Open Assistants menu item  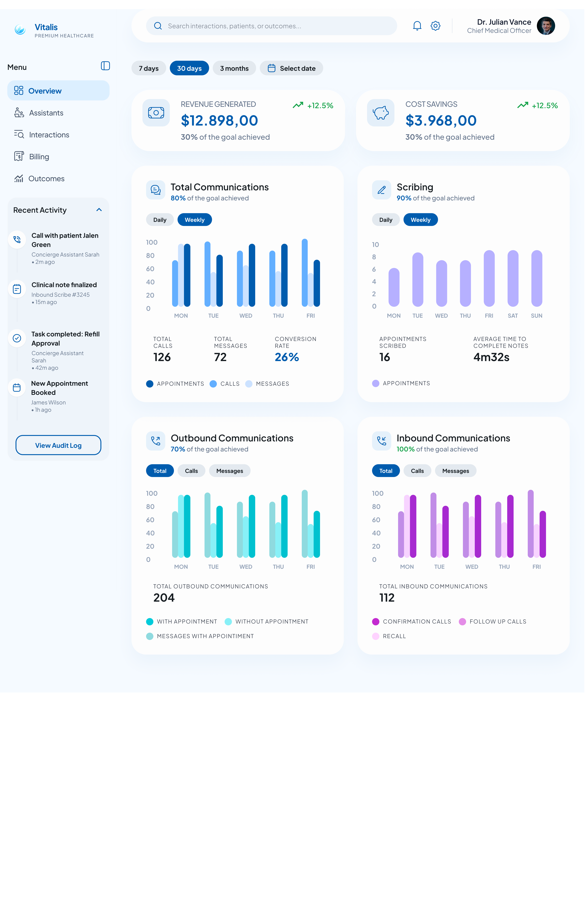[58, 112]
